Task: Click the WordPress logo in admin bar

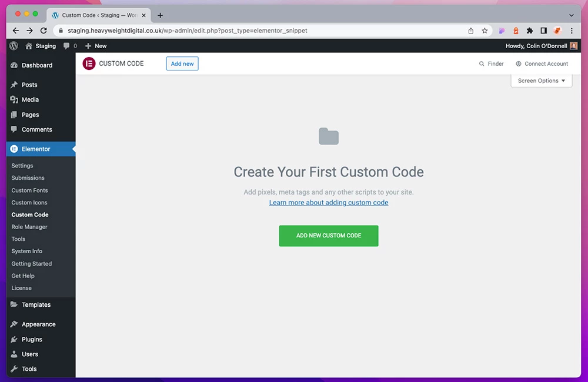Action: tap(14, 46)
